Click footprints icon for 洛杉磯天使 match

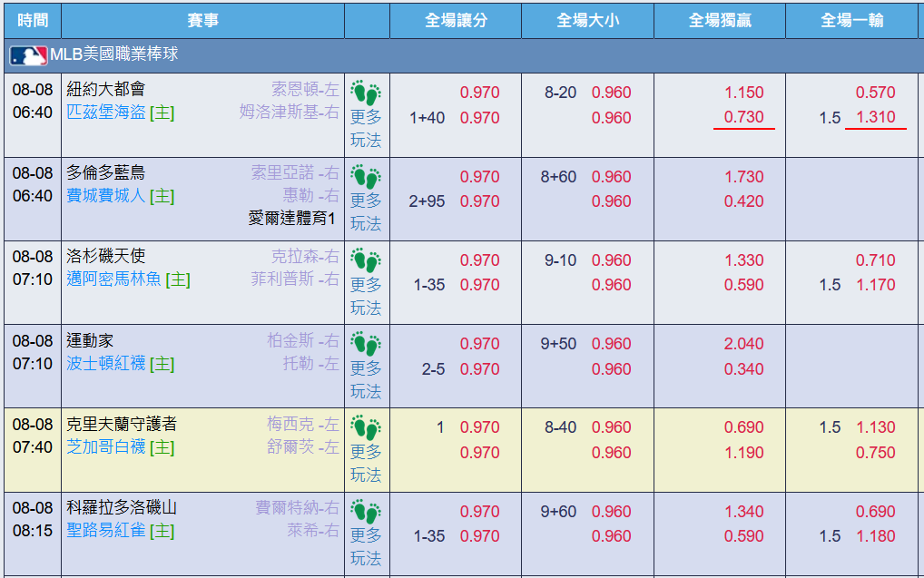(366, 260)
